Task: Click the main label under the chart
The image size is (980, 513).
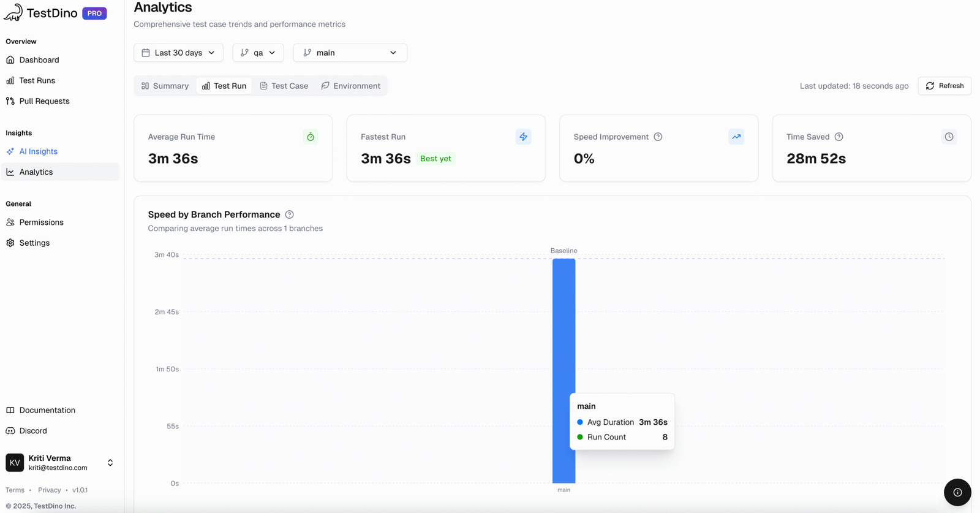Action: coord(563,490)
